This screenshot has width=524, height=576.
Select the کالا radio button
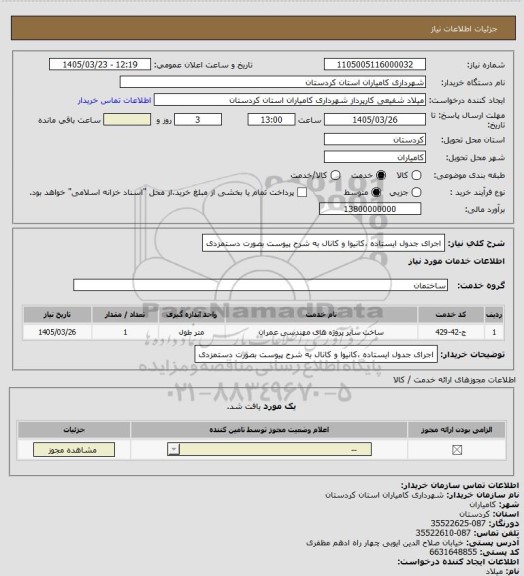click(x=416, y=175)
